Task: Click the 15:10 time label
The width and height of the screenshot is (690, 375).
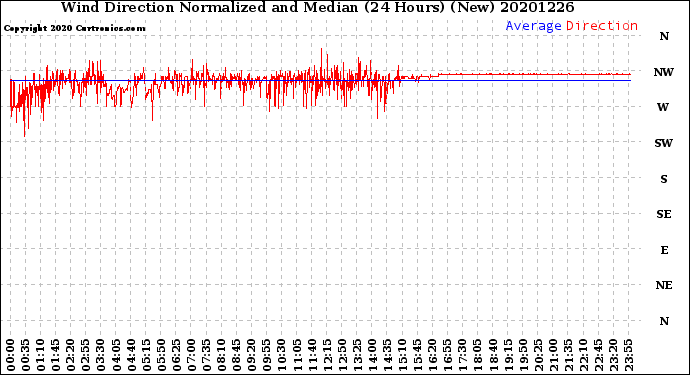Action: (x=402, y=355)
